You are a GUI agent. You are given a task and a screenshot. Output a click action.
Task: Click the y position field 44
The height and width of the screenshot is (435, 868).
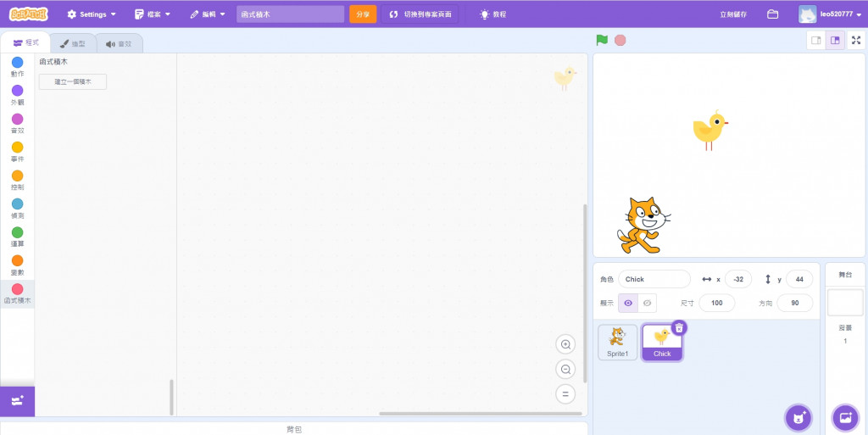pyautogui.click(x=798, y=279)
